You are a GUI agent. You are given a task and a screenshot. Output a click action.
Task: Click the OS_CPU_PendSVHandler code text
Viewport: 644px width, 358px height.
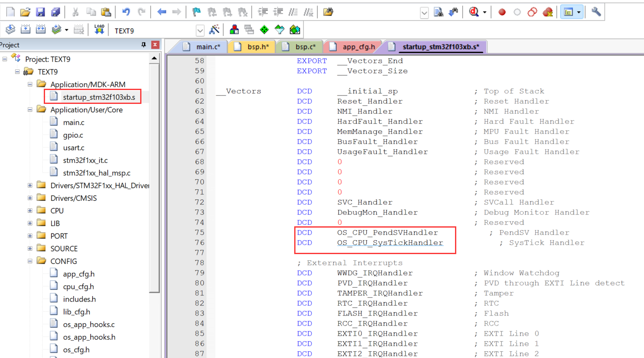pos(387,233)
